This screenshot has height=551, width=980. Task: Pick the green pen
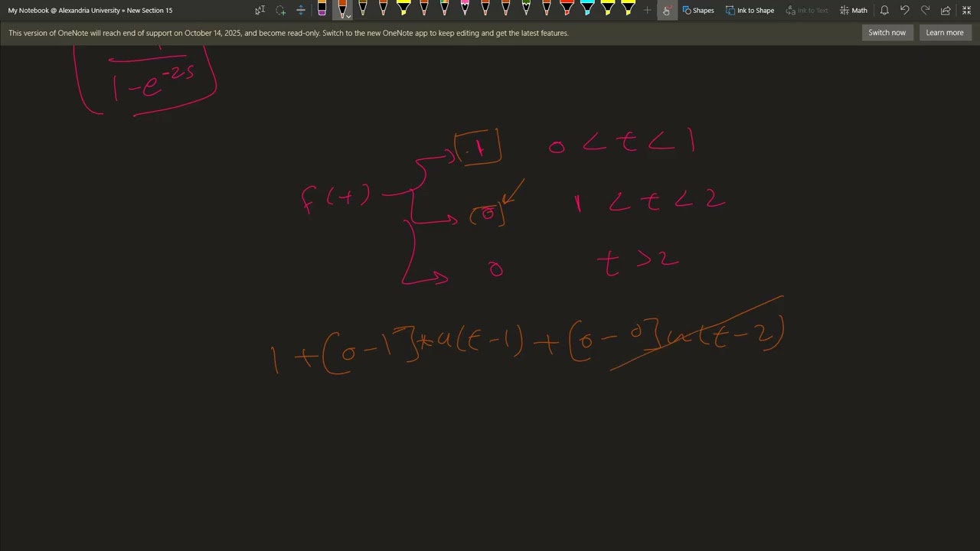tap(526, 9)
